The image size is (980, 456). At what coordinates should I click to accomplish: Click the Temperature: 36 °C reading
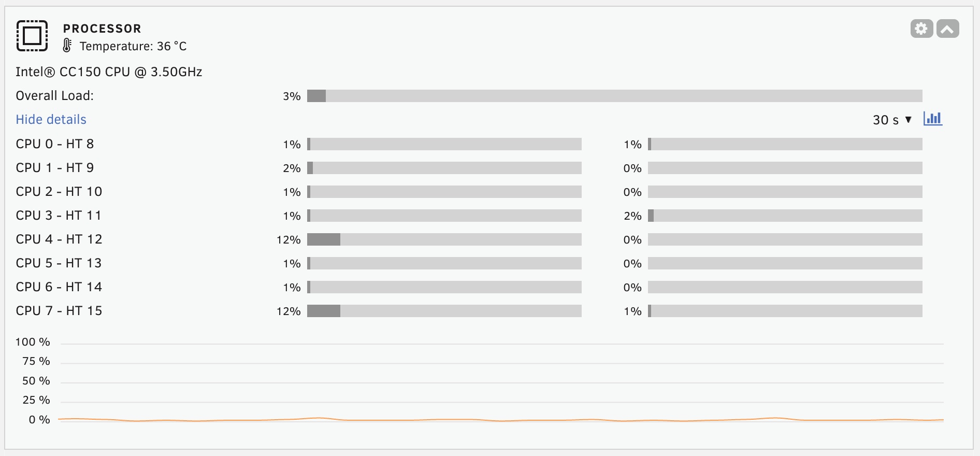click(133, 46)
